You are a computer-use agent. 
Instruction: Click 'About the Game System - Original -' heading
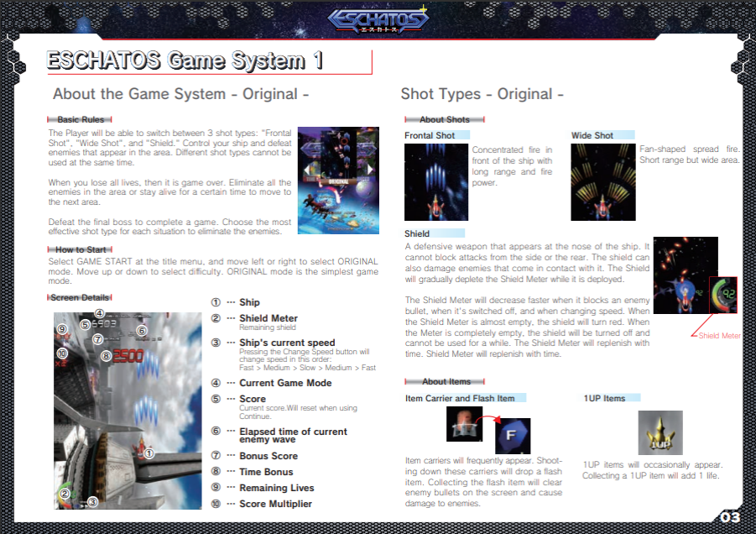180,93
